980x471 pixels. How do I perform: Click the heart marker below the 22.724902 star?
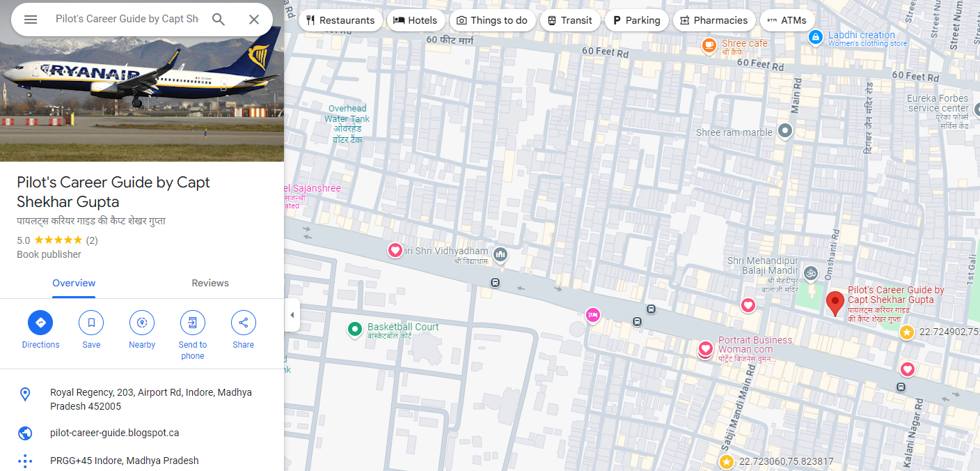[908, 369]
